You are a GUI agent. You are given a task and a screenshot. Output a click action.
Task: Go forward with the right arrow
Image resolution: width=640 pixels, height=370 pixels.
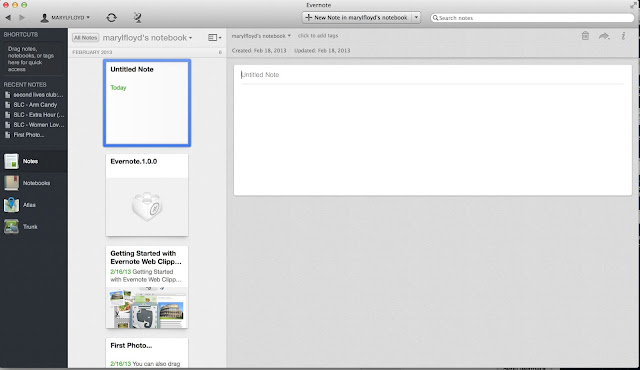(x=22, y=18)
